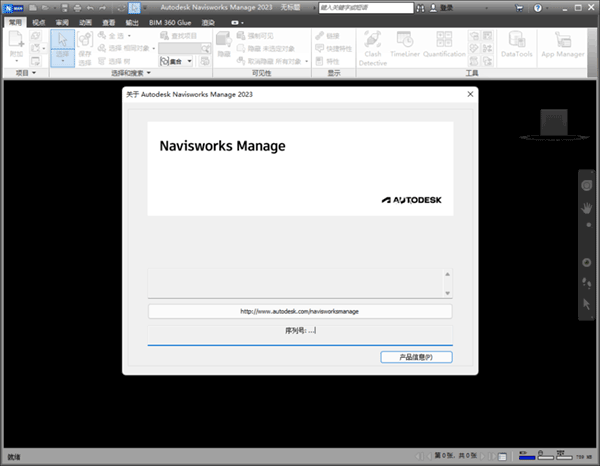The height and width of the screenshot is (466, 600).
Task: Click the Sheet Browser icon in status bar
Action: (502, 456)
